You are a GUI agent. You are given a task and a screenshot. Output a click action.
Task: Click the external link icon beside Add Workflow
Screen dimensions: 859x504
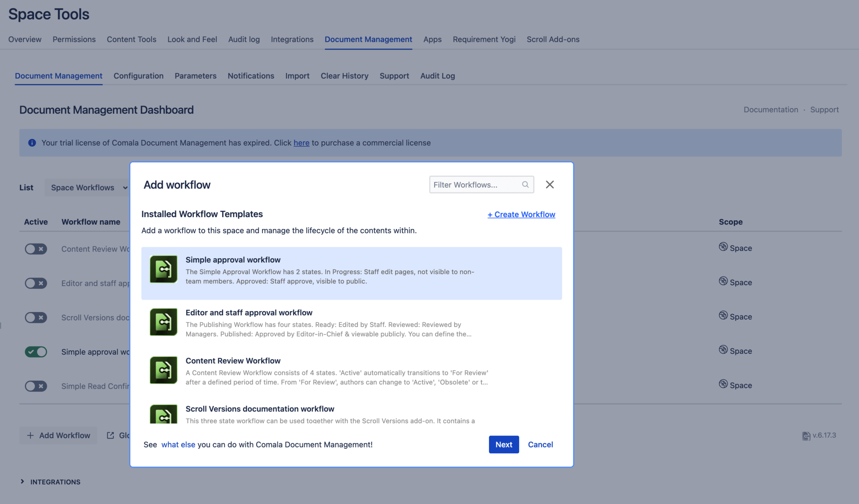pos(111,435)
